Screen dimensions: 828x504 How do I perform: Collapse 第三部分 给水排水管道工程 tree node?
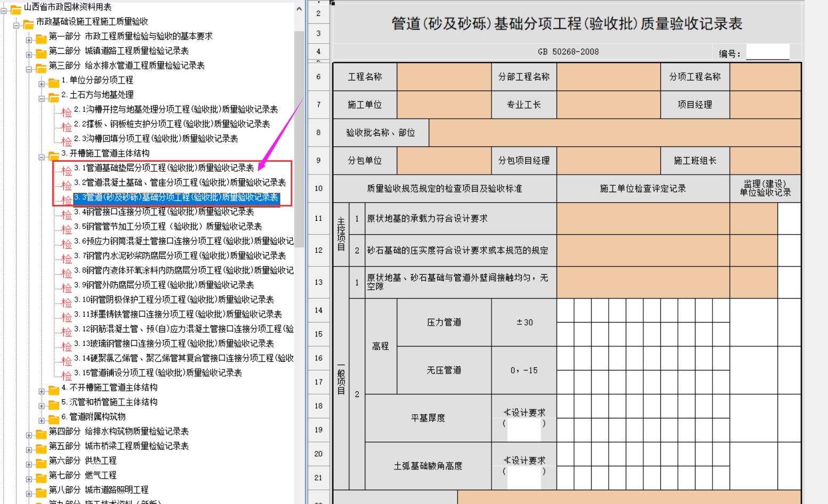pyautogui.click(x=29, y=69)
